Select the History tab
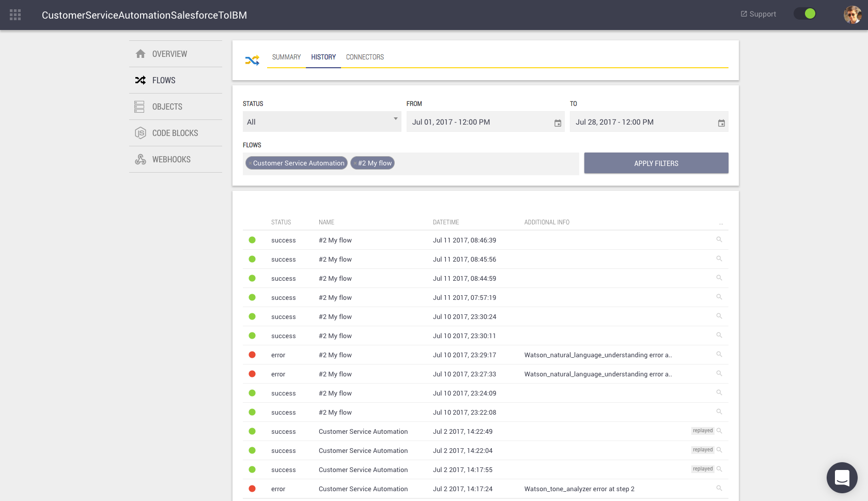The image size is (868, 501). pyautogui.click(x=323, y=57)
